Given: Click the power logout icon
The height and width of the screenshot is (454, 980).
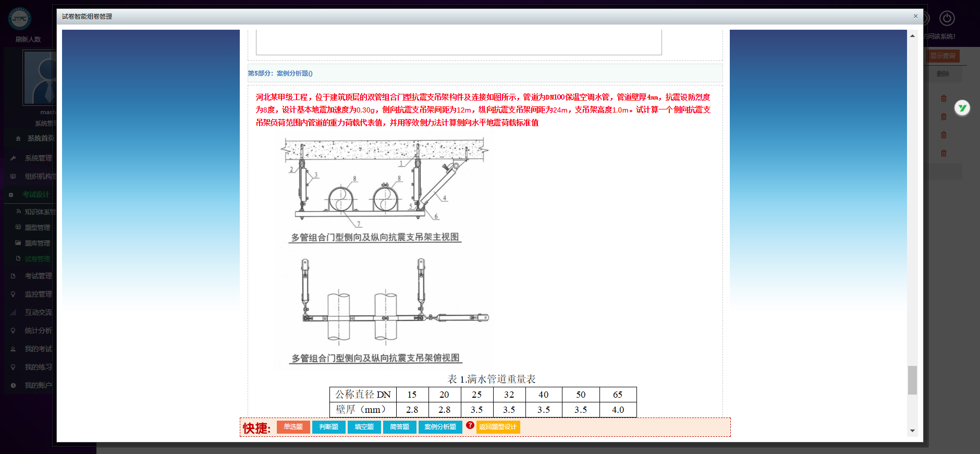Looking at the screenshot, I should (947, 19).
